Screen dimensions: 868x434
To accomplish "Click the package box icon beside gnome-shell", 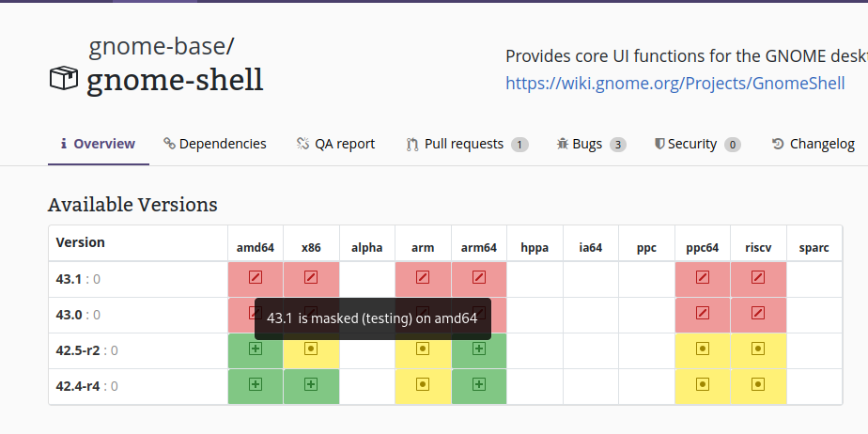I will point(64,79).
